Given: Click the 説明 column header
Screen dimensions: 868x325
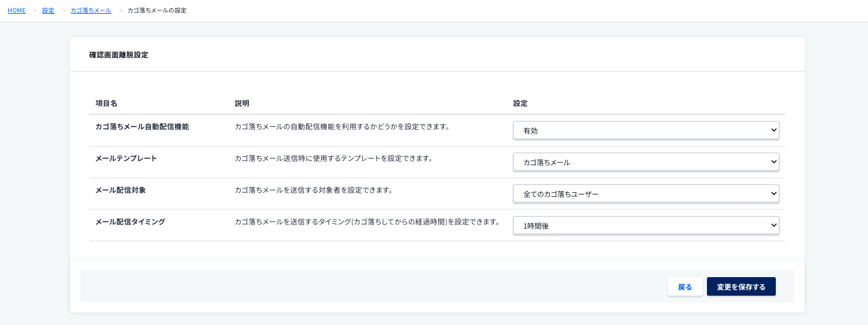Looking at the screenshot, I should point(242,103).
